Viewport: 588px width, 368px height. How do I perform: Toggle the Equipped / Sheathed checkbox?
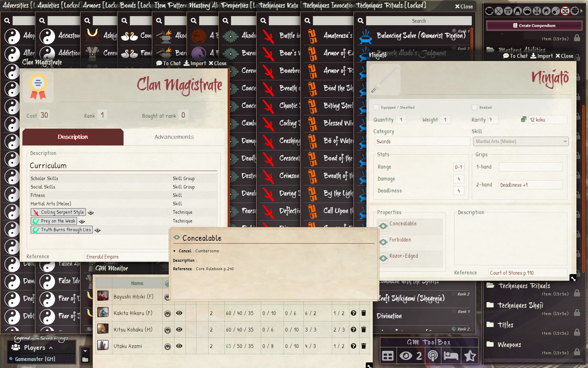[376, 107]
